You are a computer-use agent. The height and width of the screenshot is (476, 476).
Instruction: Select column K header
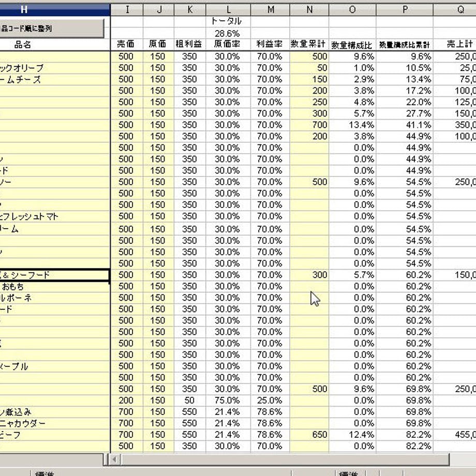point(190,10)
